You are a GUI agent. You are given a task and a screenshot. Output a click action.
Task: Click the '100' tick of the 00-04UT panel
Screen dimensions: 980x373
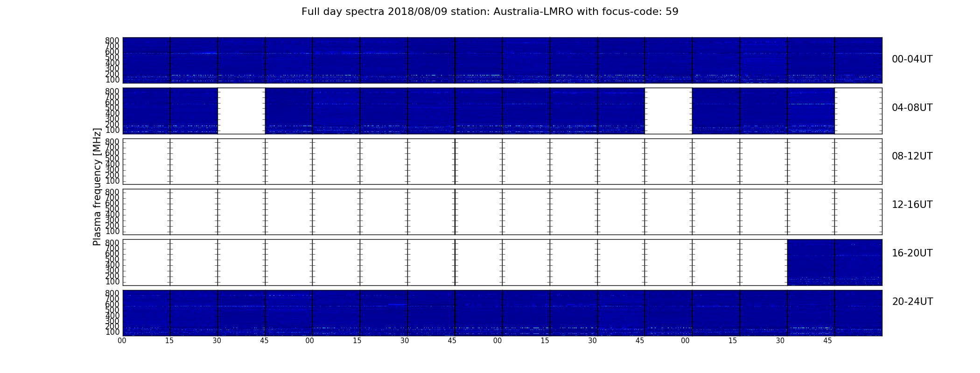point(112,80)
